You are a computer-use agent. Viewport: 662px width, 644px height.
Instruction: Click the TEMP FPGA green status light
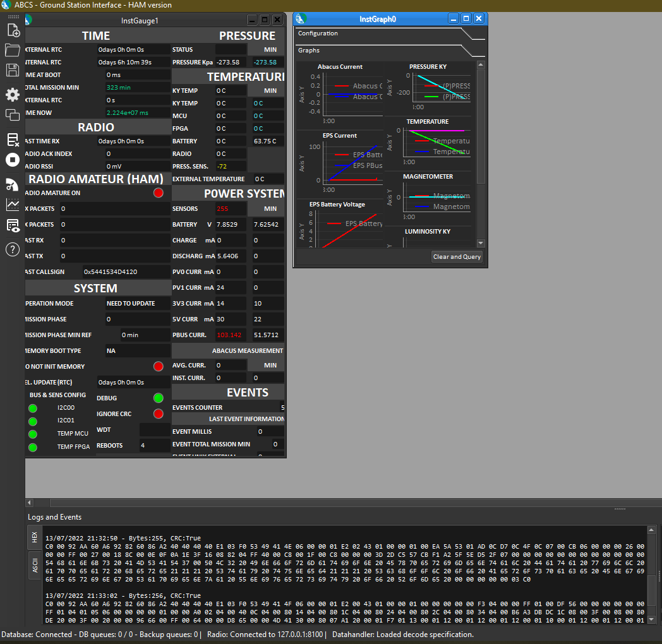click(32, 448)
